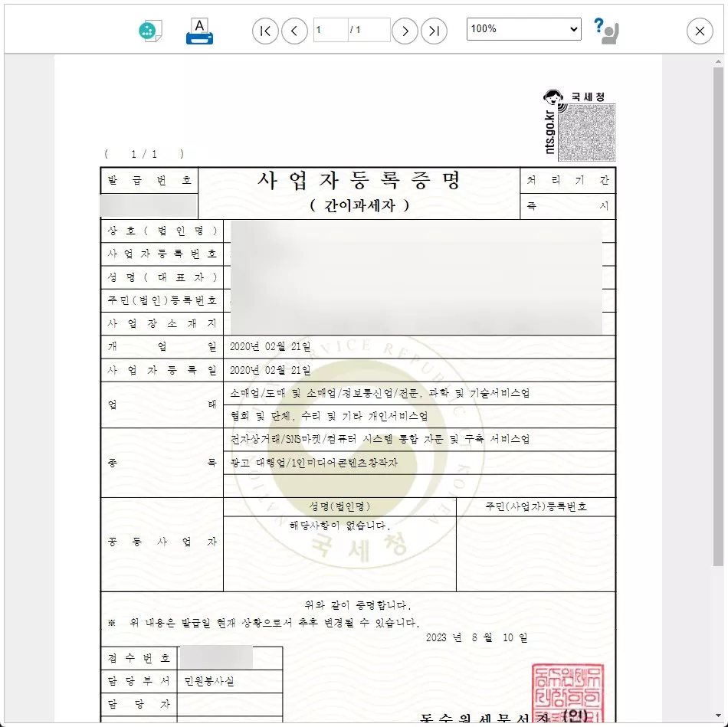Click the 주민(법인)등록번호 label
Screen dimensions: 728x727
[162, 300]
